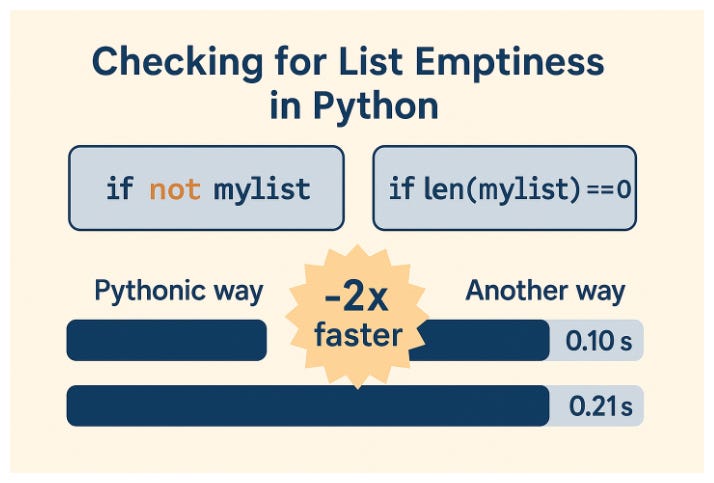Click "if" in the len(mylist) code box

400,188
